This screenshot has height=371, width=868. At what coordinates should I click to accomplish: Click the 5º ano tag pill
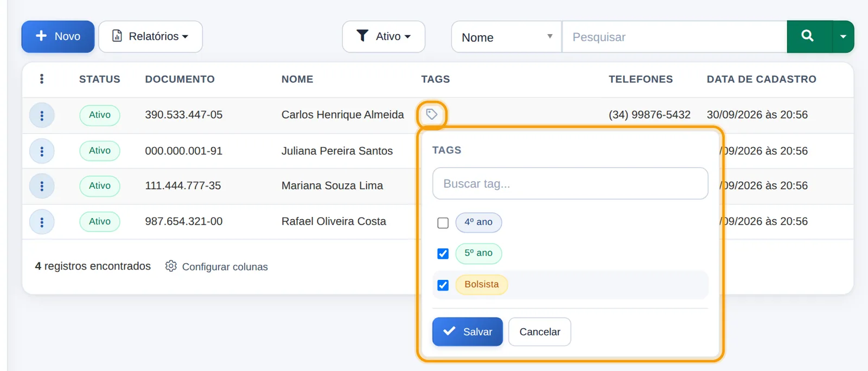[x=478, y=253]
